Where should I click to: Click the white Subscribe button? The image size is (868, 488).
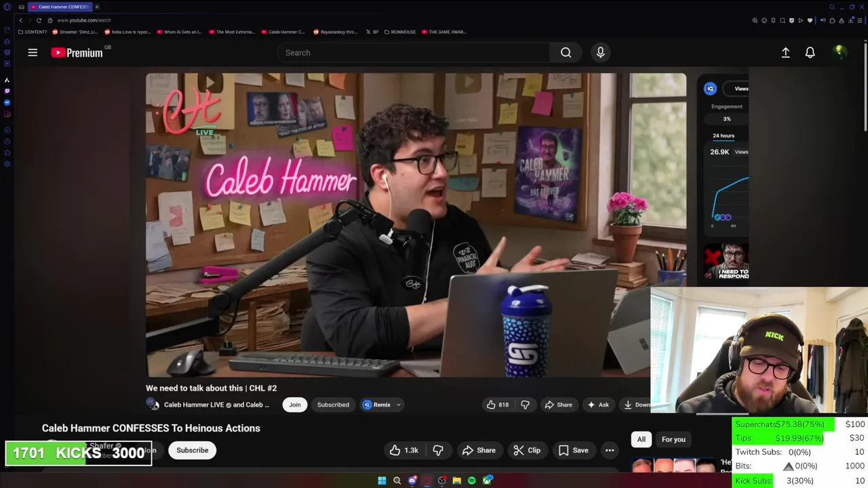point(193,450)
